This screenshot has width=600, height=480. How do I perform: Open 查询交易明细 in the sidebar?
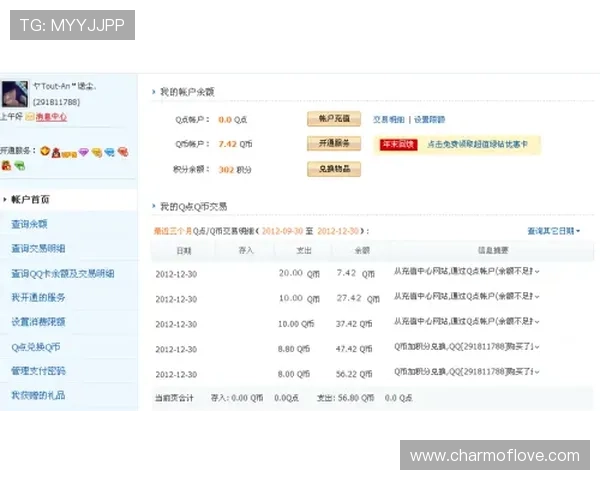tap(38, 248)
